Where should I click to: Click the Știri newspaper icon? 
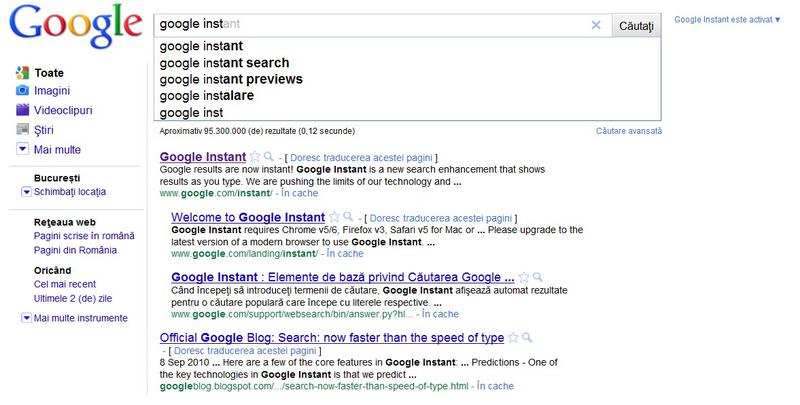click(x=23, y=130)
